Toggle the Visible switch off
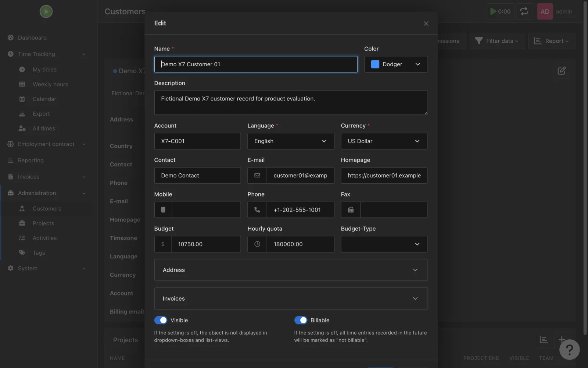Image resolution: width=588 pixels, height=368 pixels. point(161,320)
